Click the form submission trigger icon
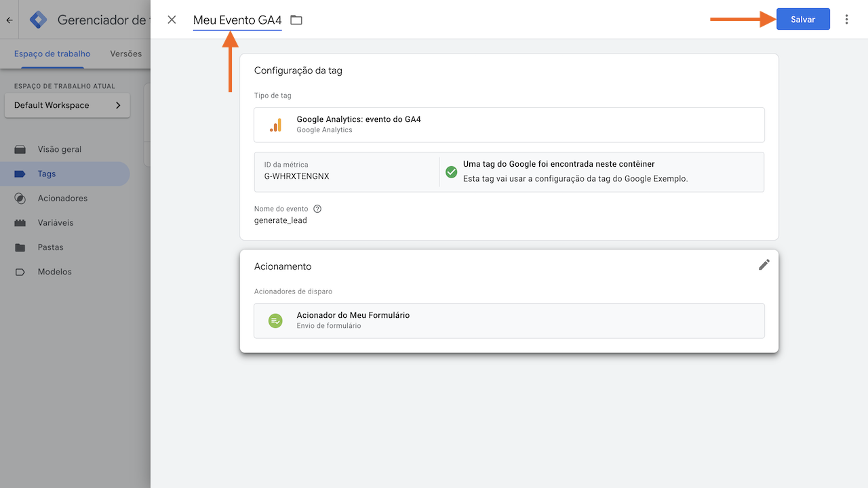Screen dimensions: 868x488 click(x=275, y=320)
